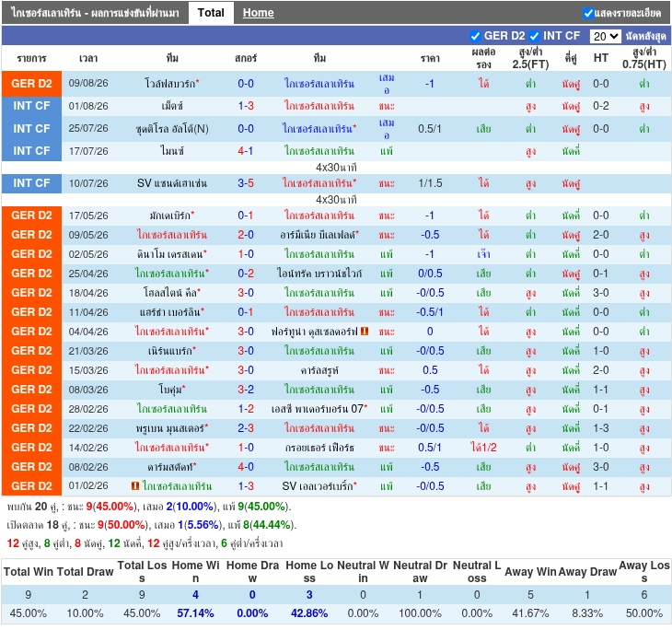This screenshot has width=672, height=630.
Task: Click Total Win count 9
Action: (29, 594)
